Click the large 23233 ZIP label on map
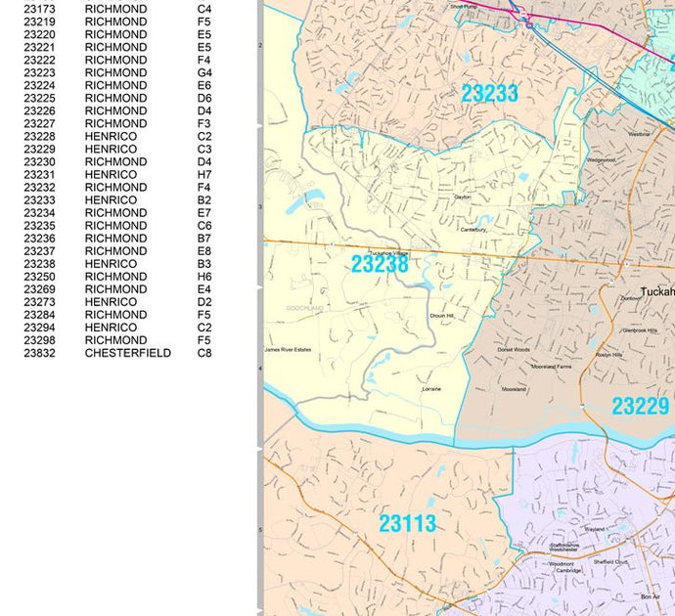Viewport: 675px width, 616px height. [489, 93]
